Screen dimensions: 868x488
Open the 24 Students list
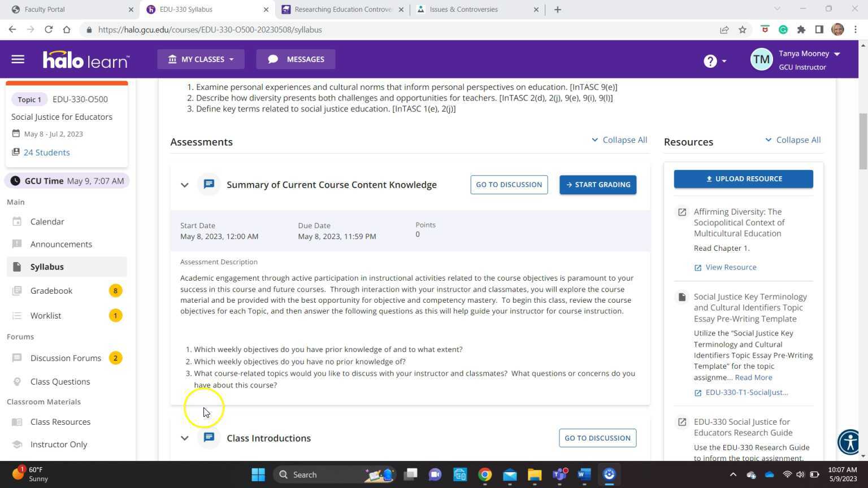coord(46,152)
